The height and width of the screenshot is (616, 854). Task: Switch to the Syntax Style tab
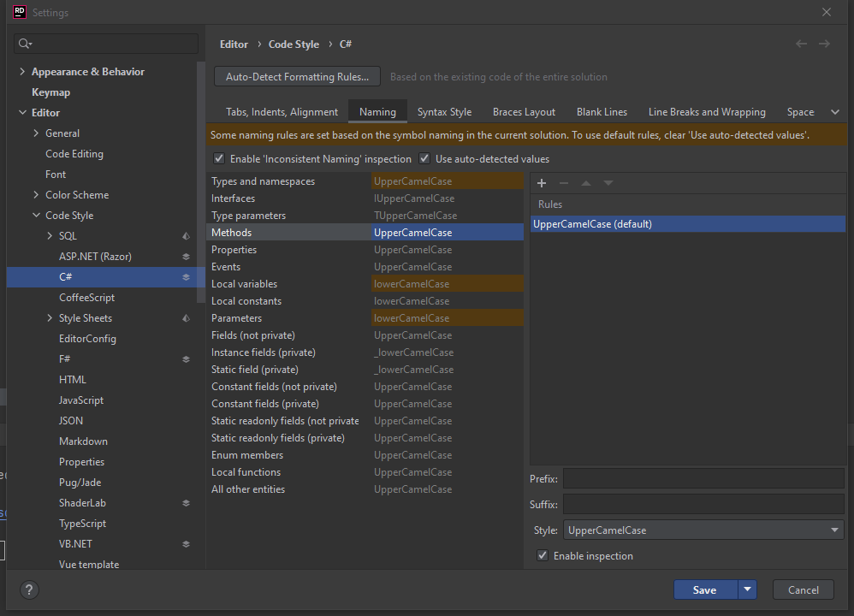[x=444, y=112]
